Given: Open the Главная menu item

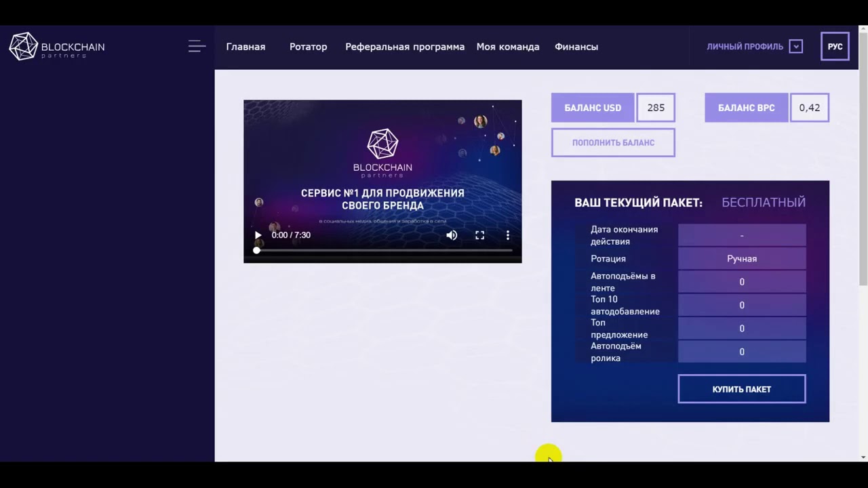Looking at the screenshot, I should 245,47.
